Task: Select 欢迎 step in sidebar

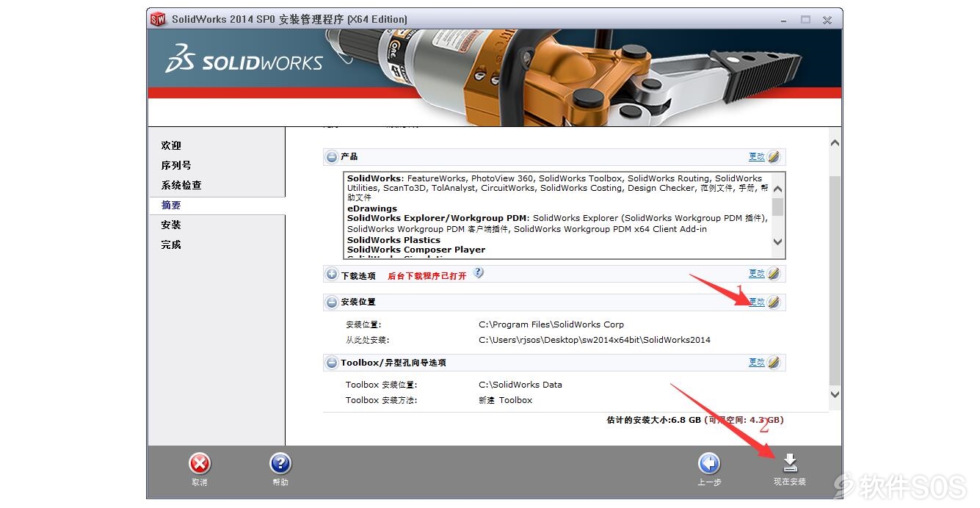Action: [x=171, y=146]
